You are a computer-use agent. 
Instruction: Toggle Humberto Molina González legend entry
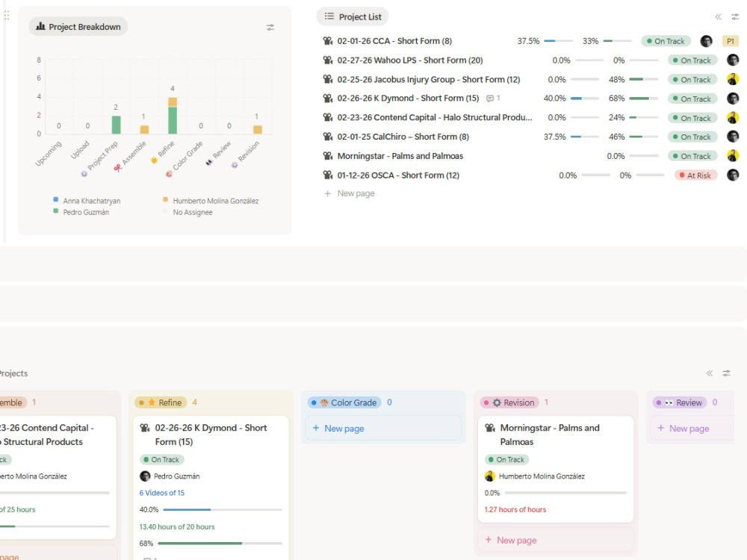tap(211, 201)
